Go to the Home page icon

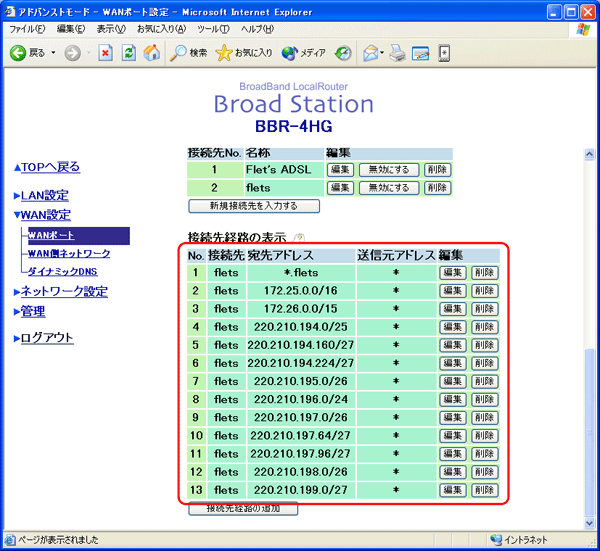(152, 53)
